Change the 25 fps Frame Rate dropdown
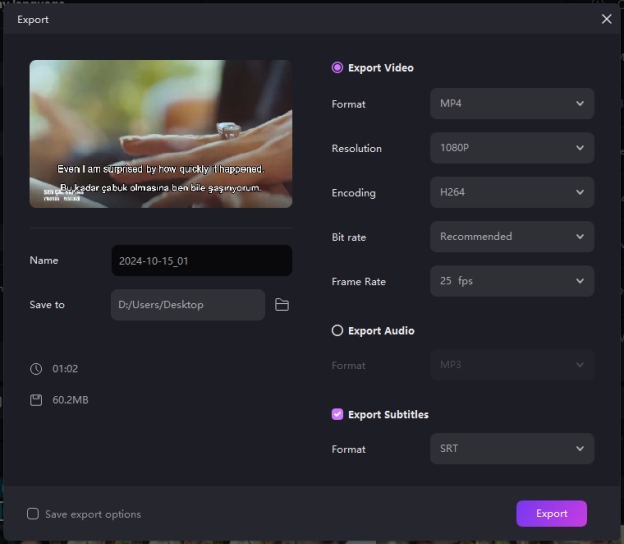This screenshot has height=544, width=624. click(x=511, y=281)
